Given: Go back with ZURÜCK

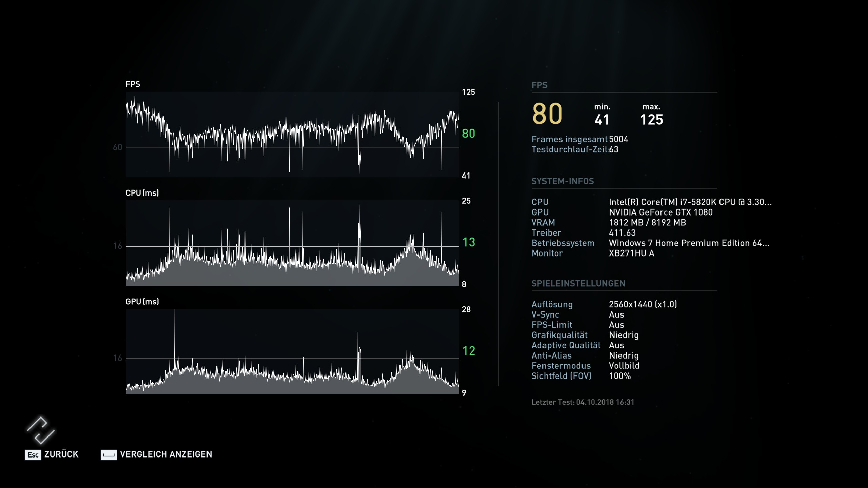Looking at the screenshot, I should 61,454.
